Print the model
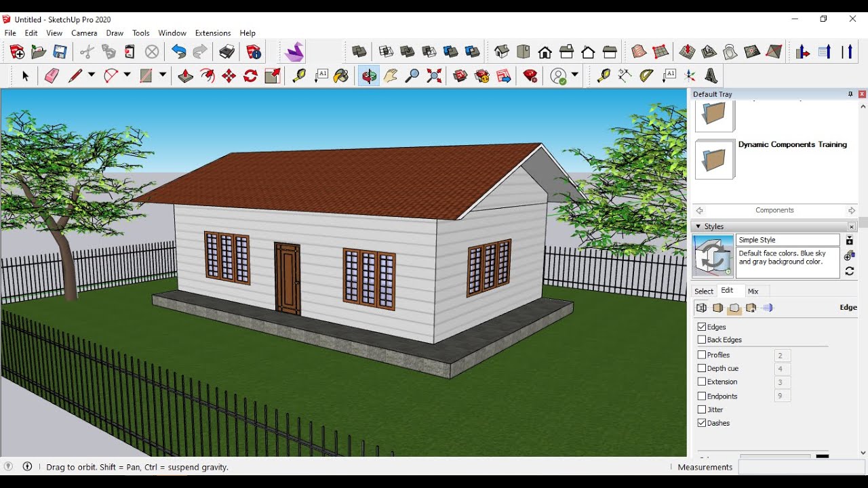This screenshot has width=868, height=488. (x=226, y=52)
